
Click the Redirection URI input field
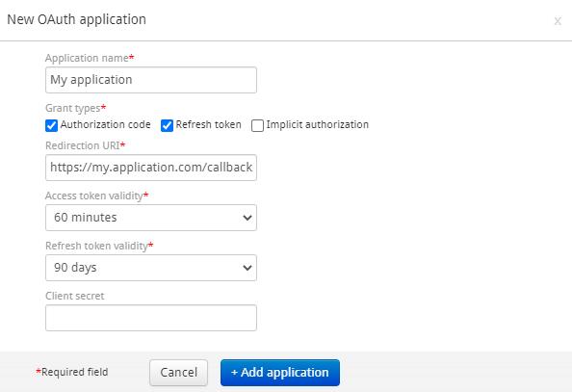[x=151, y=168]
